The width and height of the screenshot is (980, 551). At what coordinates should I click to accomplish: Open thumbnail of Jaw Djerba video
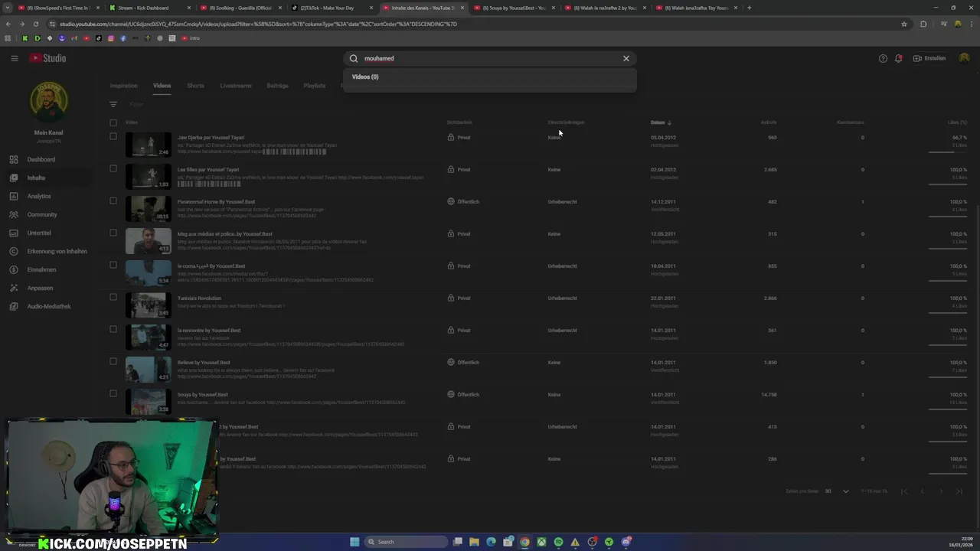coord(149,145)
